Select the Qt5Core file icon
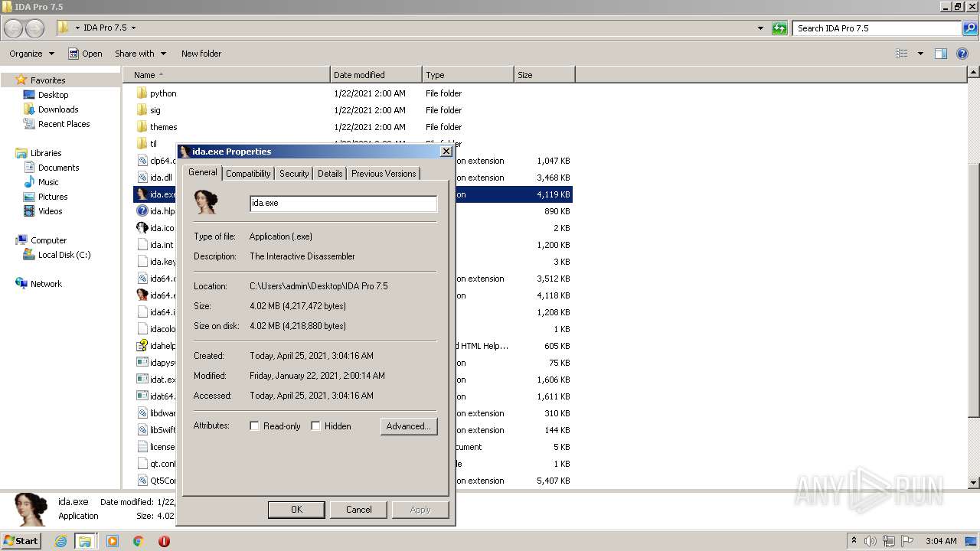 (x=142, y=481)
